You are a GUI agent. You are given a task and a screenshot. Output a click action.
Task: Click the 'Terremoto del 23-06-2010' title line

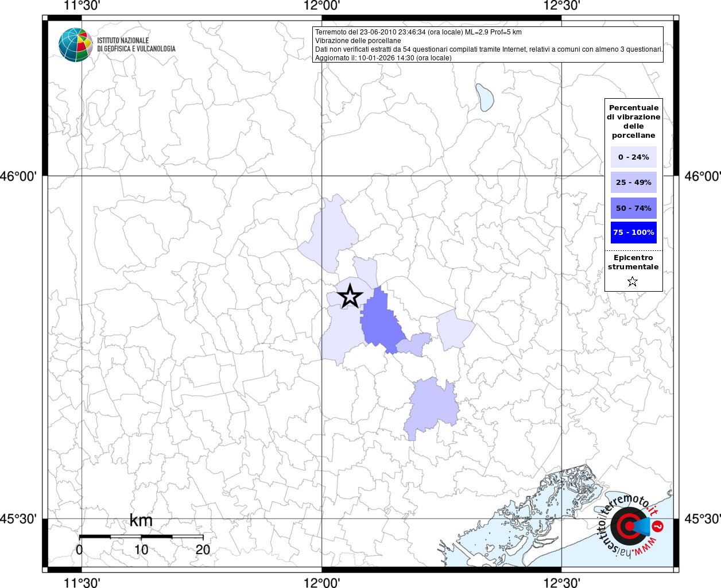[x=418, y=32]
